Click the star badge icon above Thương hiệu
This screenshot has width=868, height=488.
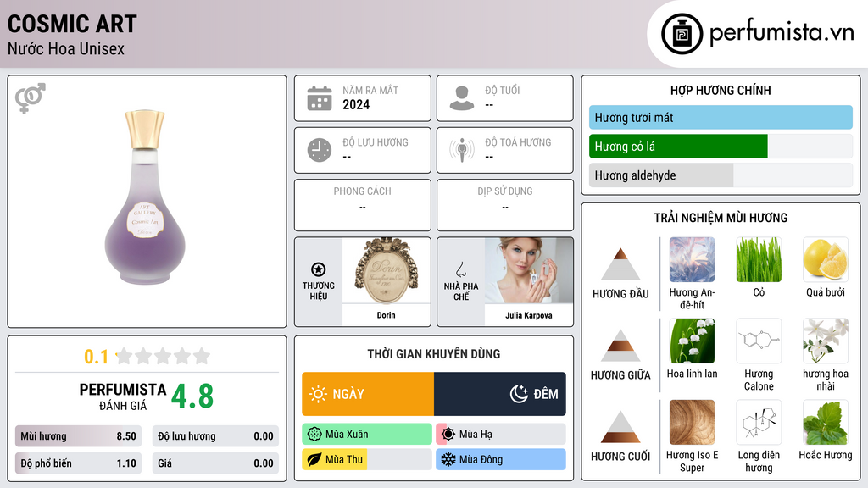[x=319, y=269]
